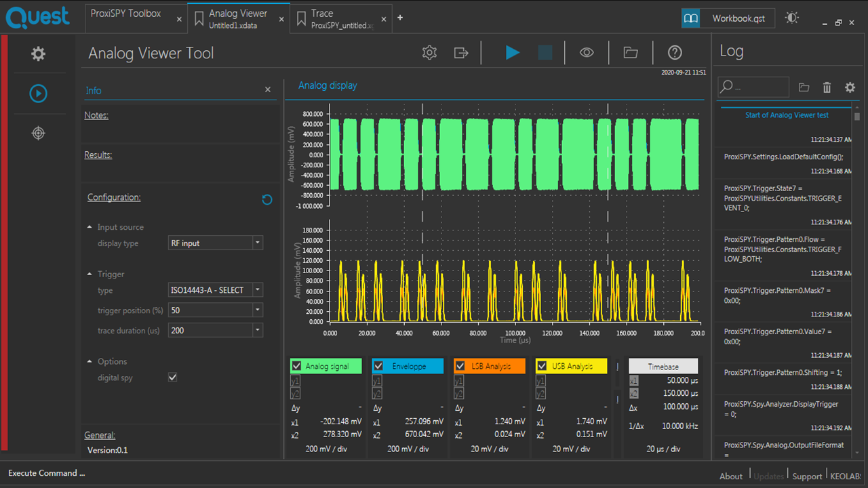Click the sidebar target crosshair icon

pyautogui.click(x=39, y=133)
